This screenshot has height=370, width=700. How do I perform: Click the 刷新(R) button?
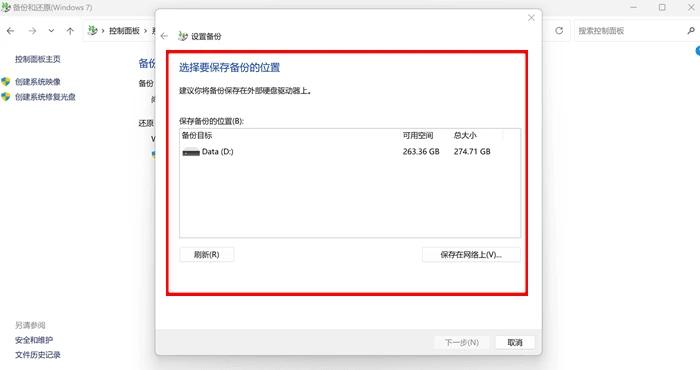click(x=207, y=255)
